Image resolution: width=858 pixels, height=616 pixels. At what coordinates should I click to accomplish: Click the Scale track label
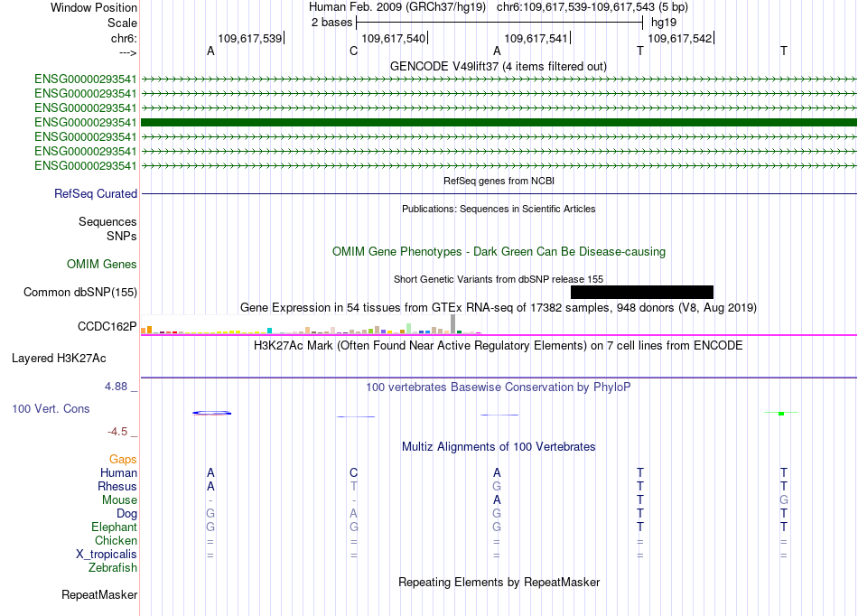tap(122, 23)
